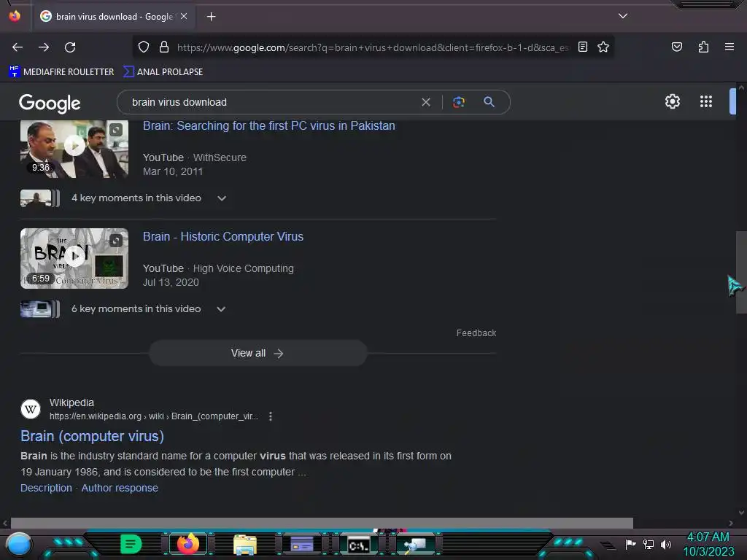
Task: List all tabs with the chevron dropdown
Action: (623, 16)
